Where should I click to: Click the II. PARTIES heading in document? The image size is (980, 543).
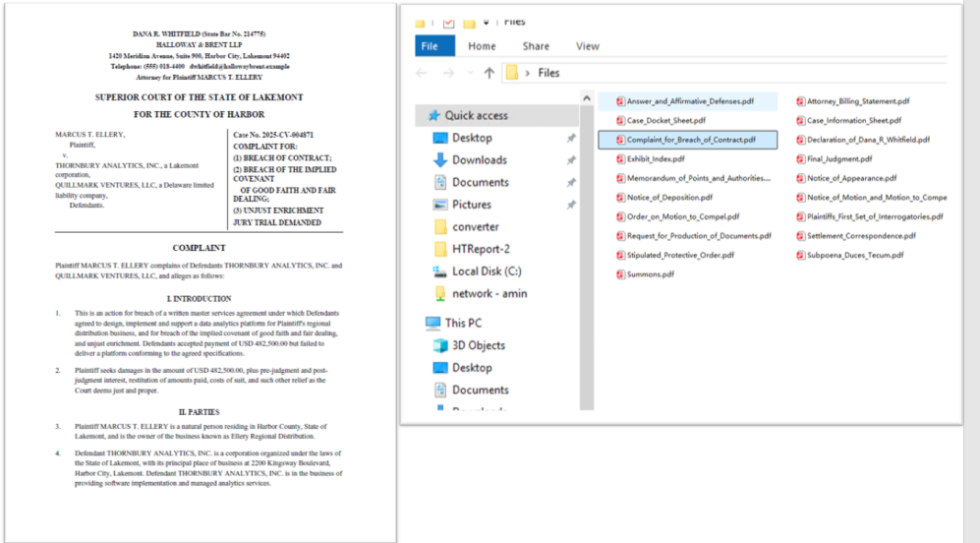pyautogui.click(x=199, y=412)
